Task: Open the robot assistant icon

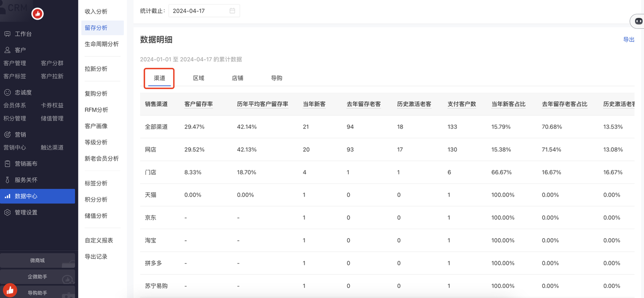Action: click(638, 22)
